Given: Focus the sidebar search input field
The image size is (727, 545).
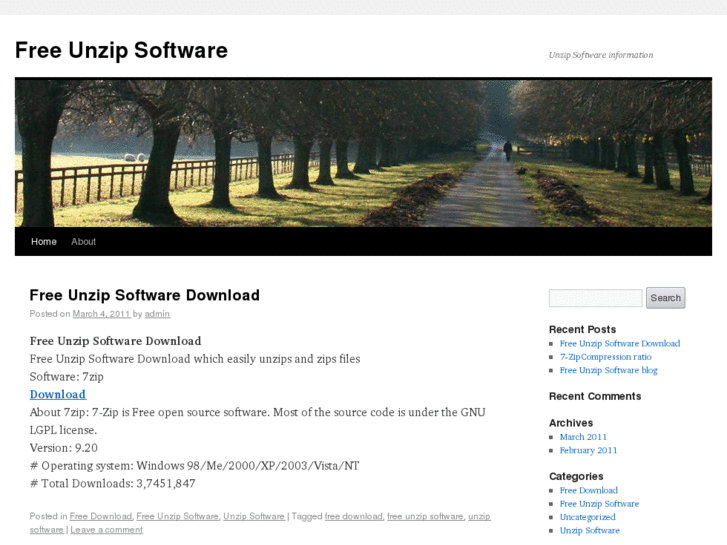Looking at the screenshot, I should click(x=595, y=298).
